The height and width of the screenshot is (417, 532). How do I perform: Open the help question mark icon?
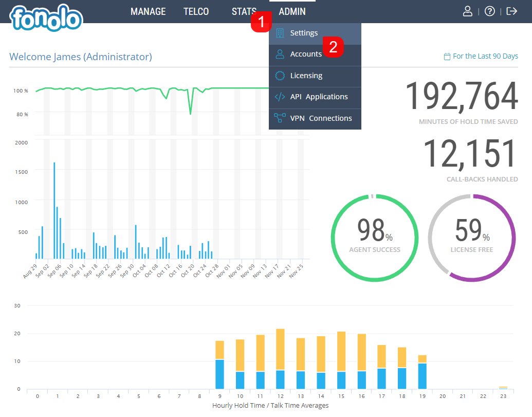click(x=489, y=11)
